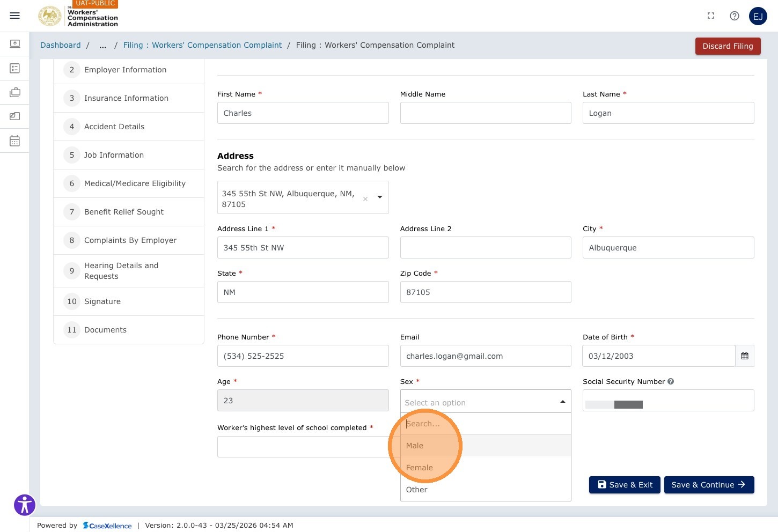
Task: Click the CaseXellence link in footer
Action: click(x=107, y=526)
